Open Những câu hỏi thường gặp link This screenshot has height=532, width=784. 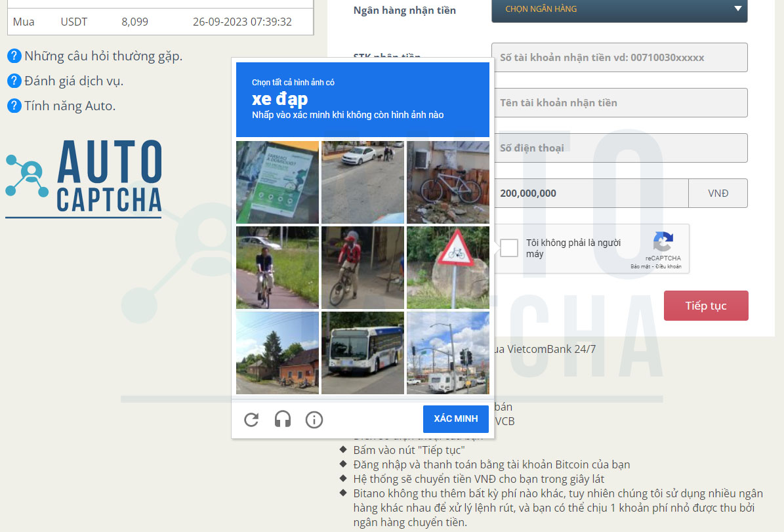point(104,56)
